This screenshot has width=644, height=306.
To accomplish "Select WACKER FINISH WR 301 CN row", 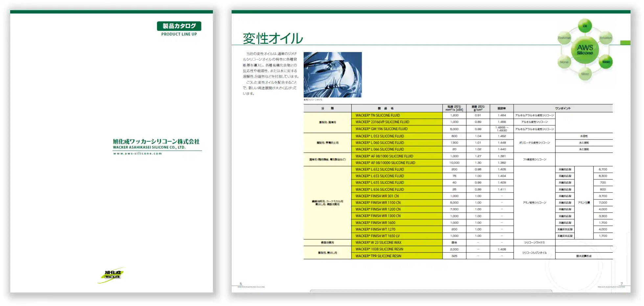I will [397, 196].
